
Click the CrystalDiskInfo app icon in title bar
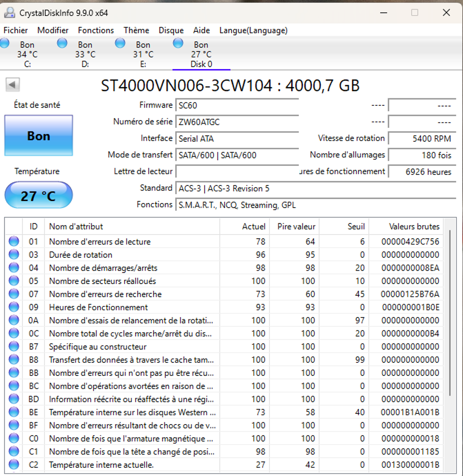(10, 13)
